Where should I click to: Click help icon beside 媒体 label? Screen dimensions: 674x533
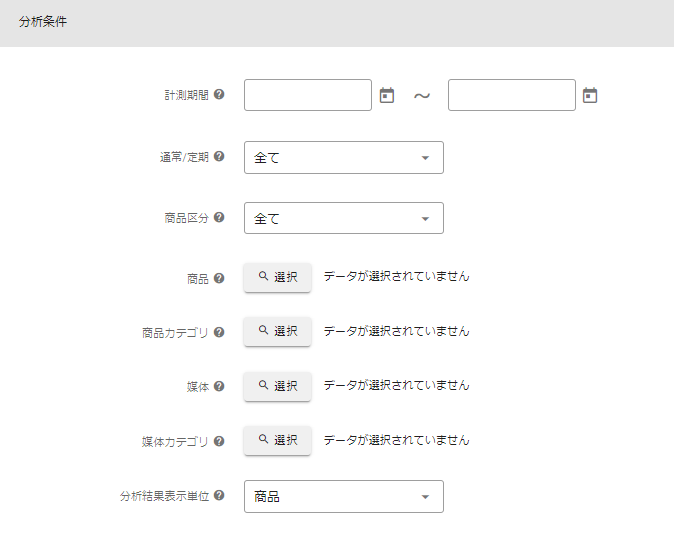tap(219, 386)
